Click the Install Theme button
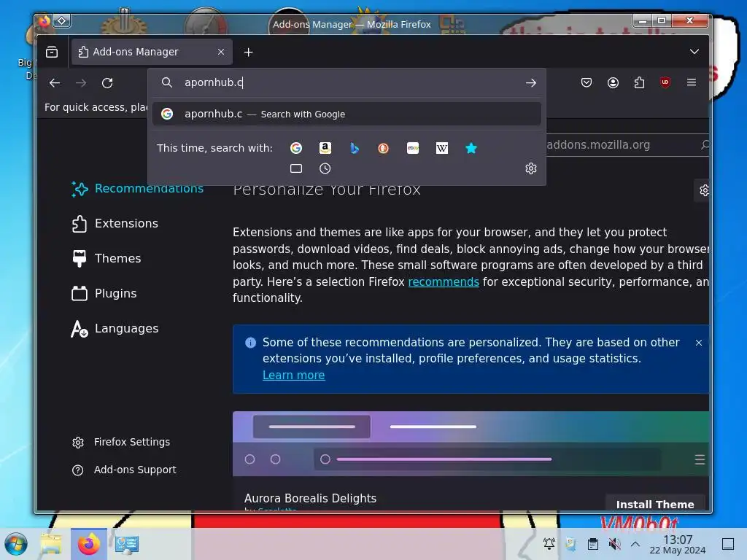Screen dimensions: 747x560 [655, 505]
